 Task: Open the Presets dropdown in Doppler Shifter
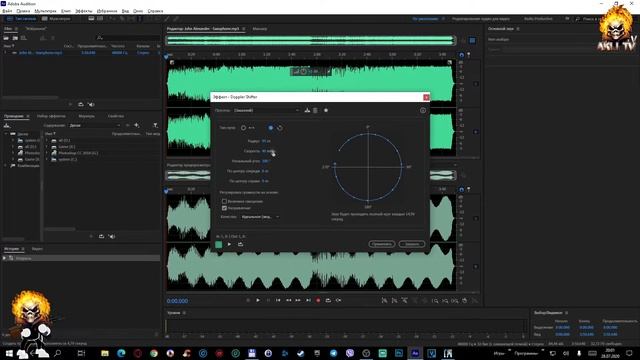click(267, 110)
